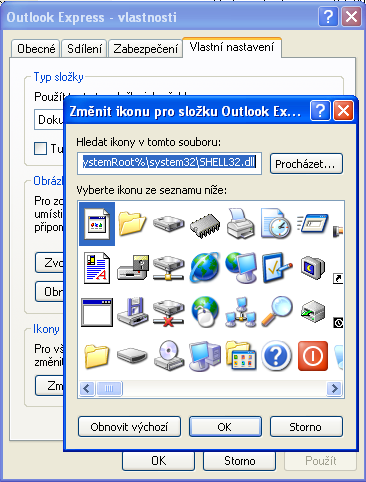Open the Zabezpečení tab
This screenshot has width=366, height=482.
[x=145, y=49]
